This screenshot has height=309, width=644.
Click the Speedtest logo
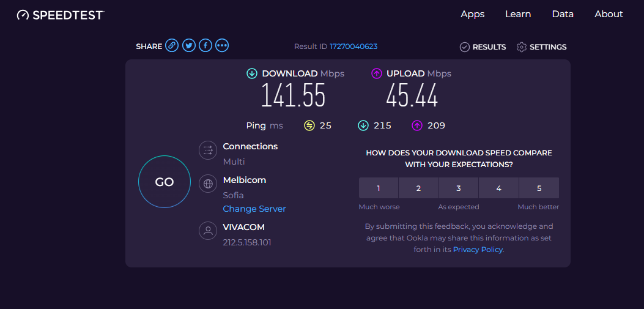pos(61,15)
